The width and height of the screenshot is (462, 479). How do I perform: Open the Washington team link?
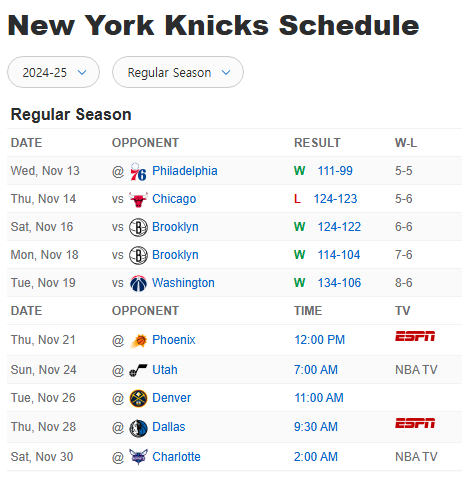[183, 283]
